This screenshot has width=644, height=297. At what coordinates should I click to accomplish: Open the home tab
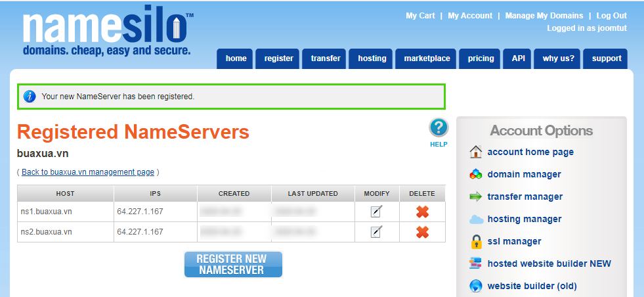click(x=235, y=59)
